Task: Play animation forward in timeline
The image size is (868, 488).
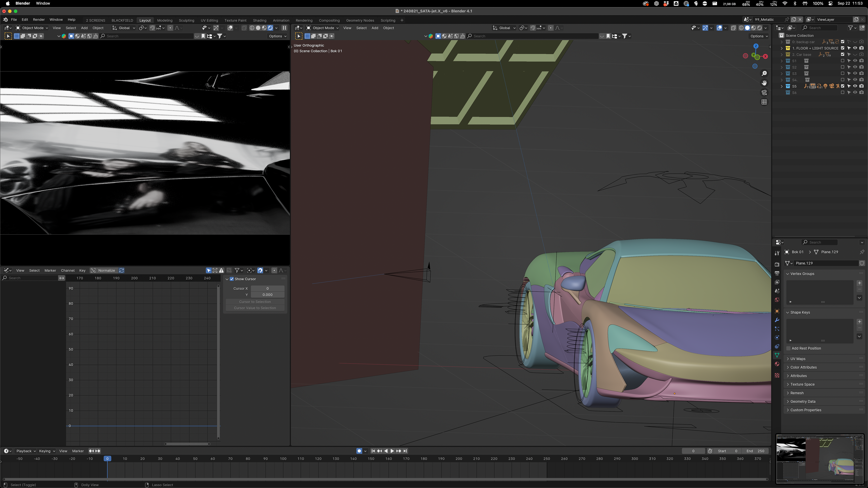Action: (392, 451)
